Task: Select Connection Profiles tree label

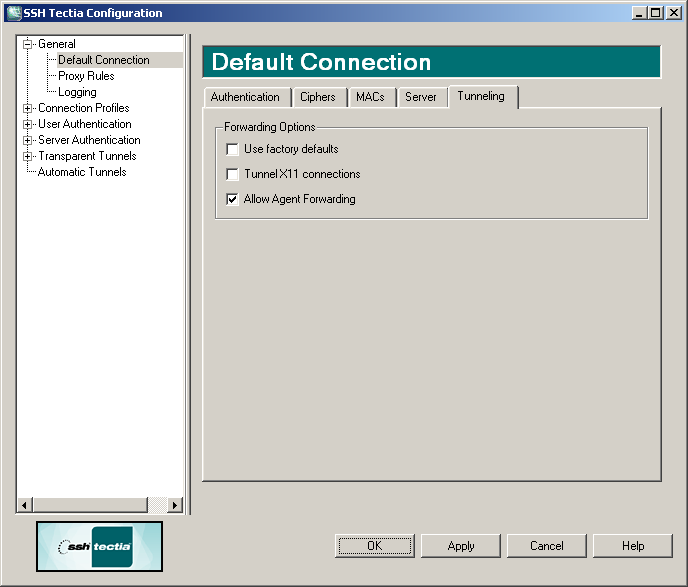Action: [x=84, y=108]
